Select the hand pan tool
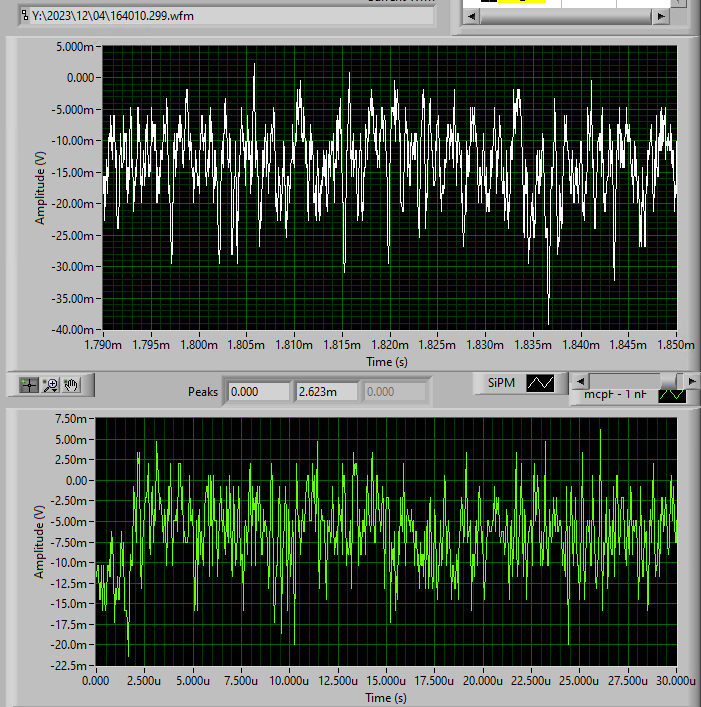This screenshot has height=707, width=701. pos(71,384)
